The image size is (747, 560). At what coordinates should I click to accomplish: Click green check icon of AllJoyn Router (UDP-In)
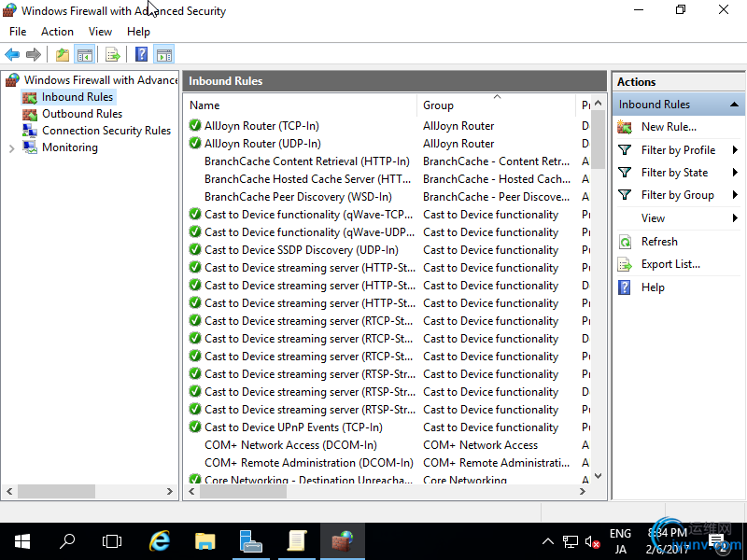click(195, 143)
